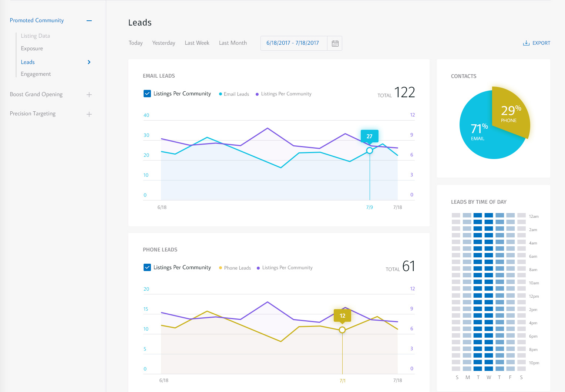Expand the Boost Grand Opening section

click(89, 95)
